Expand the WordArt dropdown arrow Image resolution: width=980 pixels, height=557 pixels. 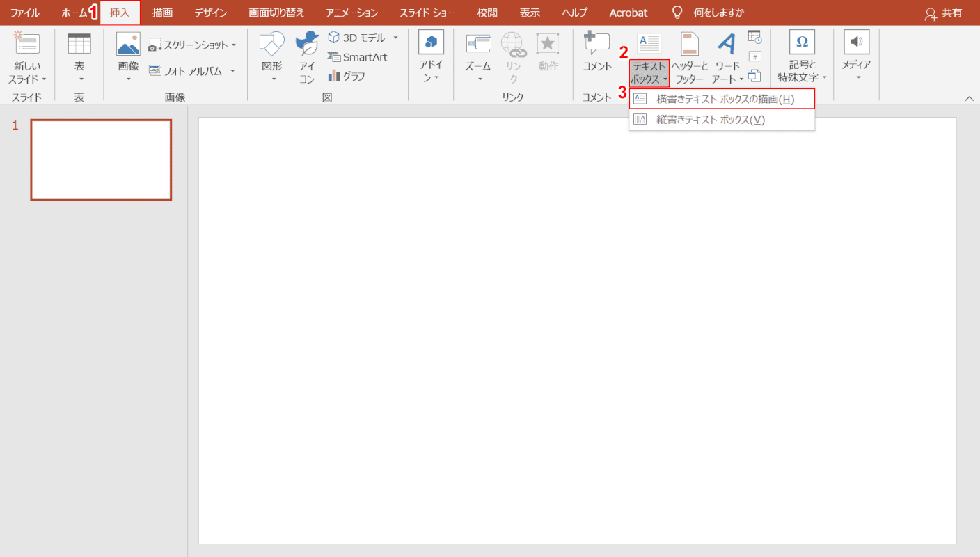point(742,79)
